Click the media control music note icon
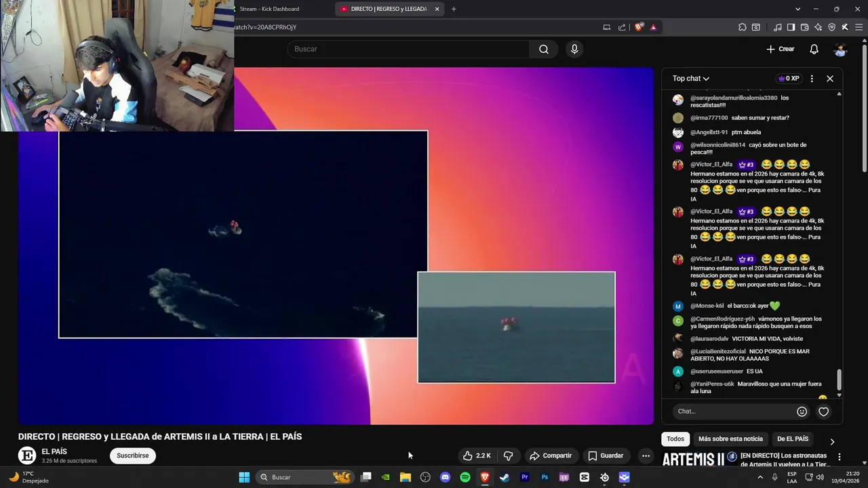The height and width of the screenshot is (488, 868). pos(777,27)
